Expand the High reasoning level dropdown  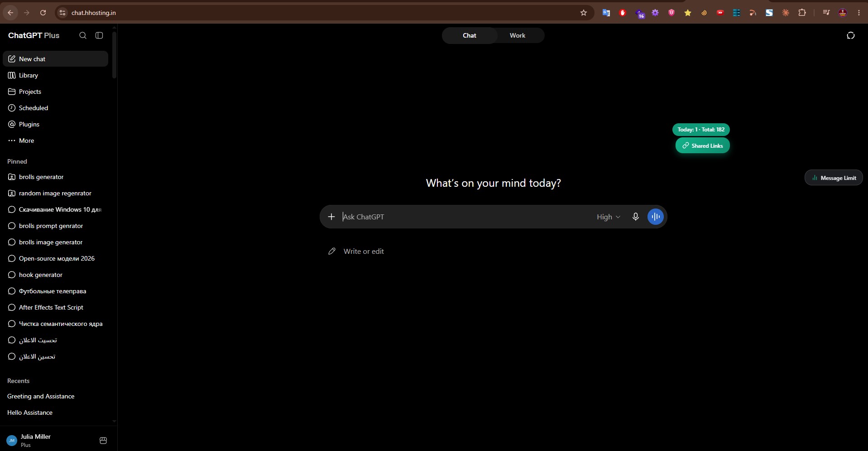click(x=609, y=217)
